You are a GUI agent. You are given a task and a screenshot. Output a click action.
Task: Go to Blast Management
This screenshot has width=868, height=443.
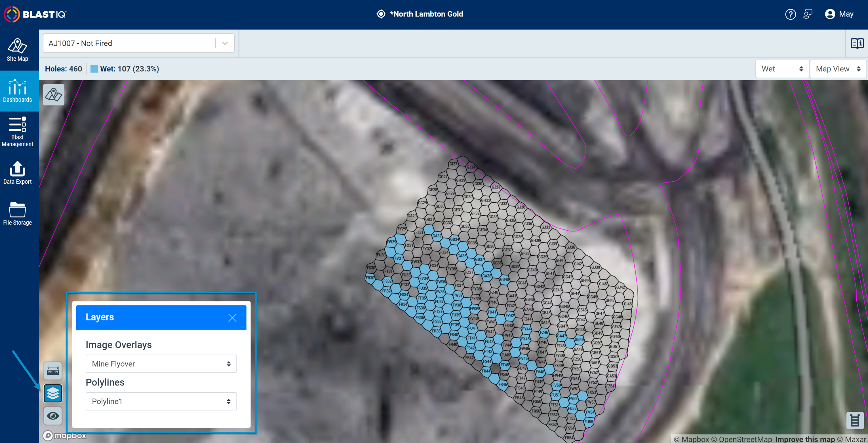(18, 132)
